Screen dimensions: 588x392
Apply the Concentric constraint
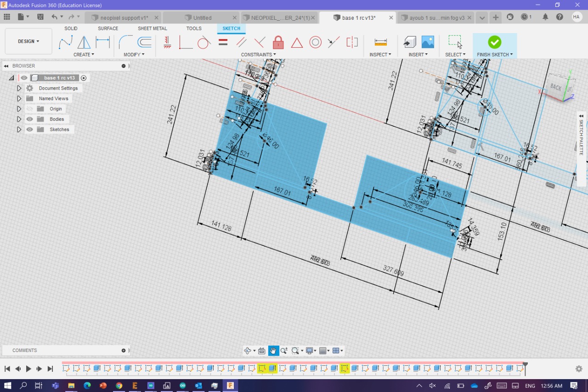[x=315, y=42]
